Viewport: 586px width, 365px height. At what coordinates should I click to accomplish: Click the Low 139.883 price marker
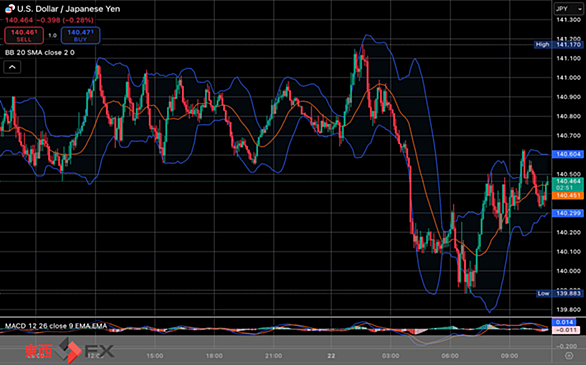[559, 293]
